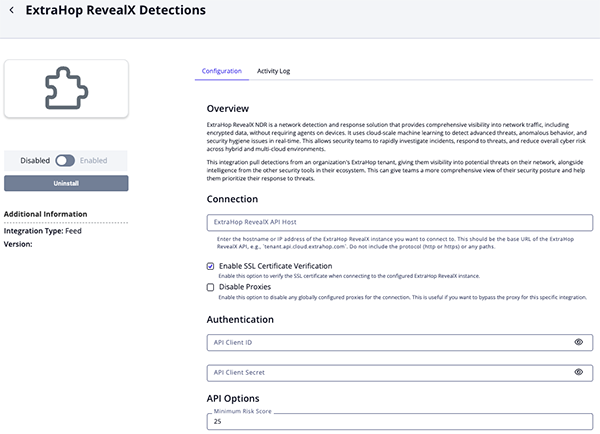Switch to the Activity Log tab
The height and width of the screenshot is (434, 600).
coord(273,72)
